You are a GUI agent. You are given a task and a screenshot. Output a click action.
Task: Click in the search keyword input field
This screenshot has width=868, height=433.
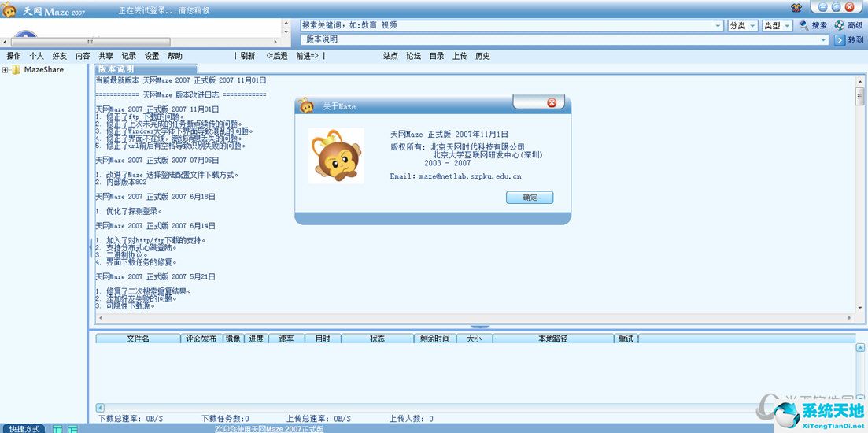tap(504, 26)
